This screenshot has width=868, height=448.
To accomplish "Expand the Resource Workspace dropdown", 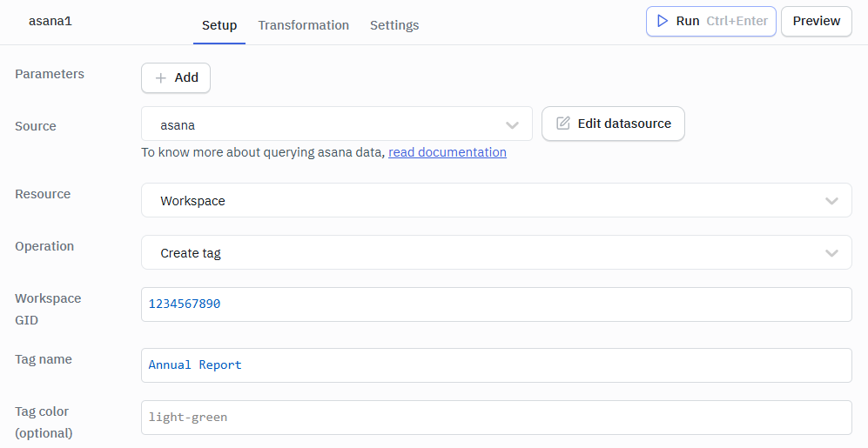I will tap(496, 200).
